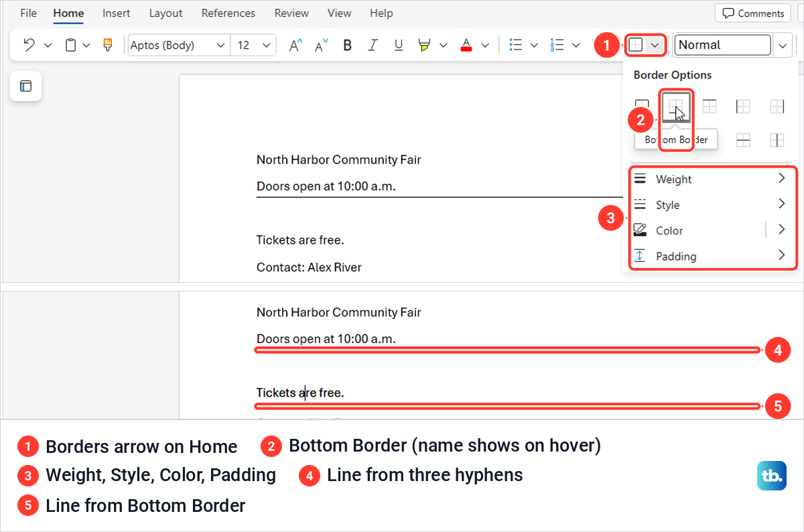Select the Format Painter brush icon
Image resolution: width=804 pixels, height=532 pixels.
pos(107,45)
